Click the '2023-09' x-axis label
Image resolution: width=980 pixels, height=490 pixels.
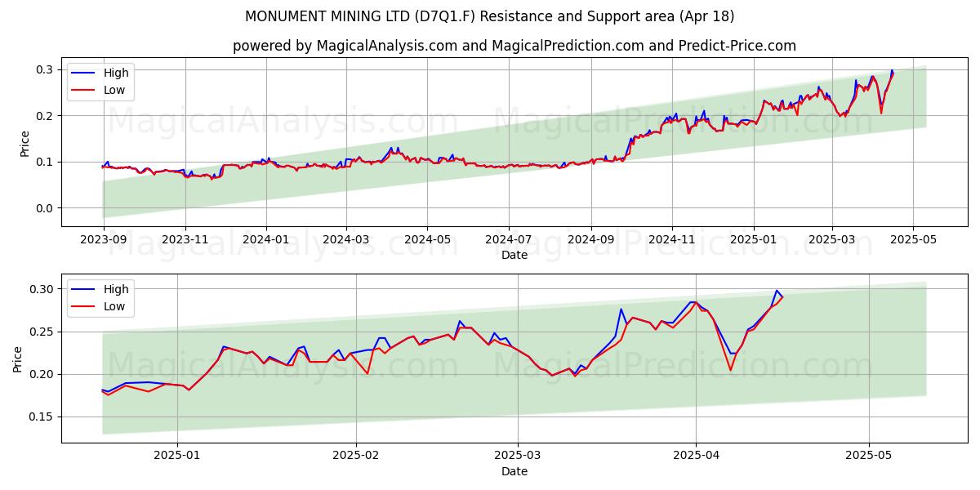[104, 240]
